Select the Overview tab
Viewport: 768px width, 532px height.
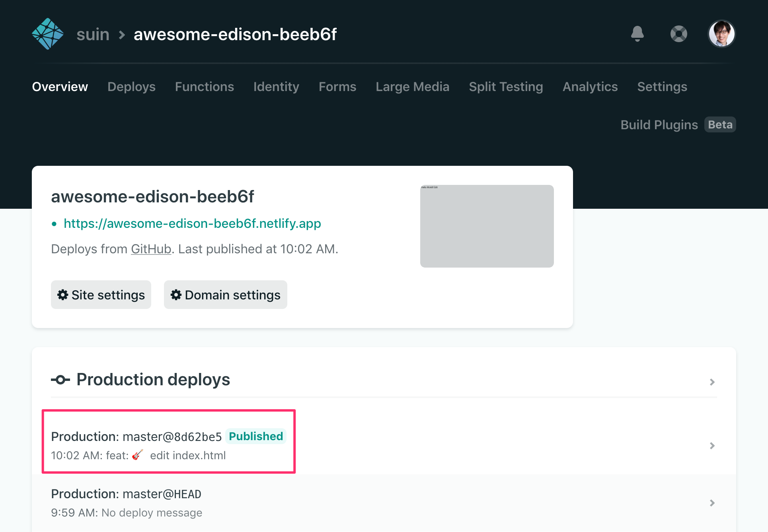click(60, 87)
